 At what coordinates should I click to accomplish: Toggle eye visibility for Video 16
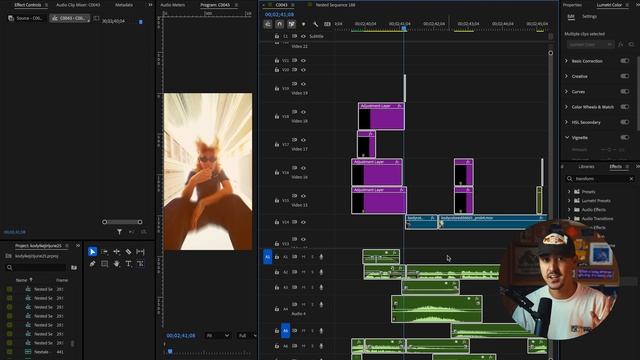coord(303,168)
